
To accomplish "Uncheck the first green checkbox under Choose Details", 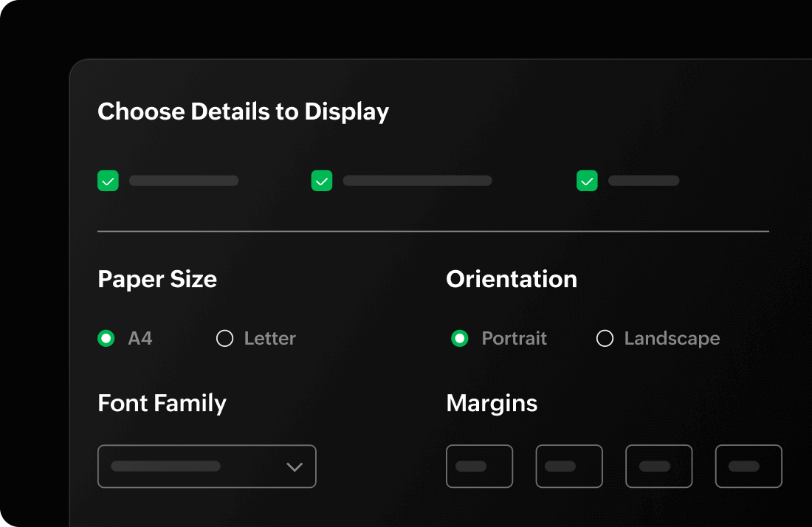I will click(108, 181).
